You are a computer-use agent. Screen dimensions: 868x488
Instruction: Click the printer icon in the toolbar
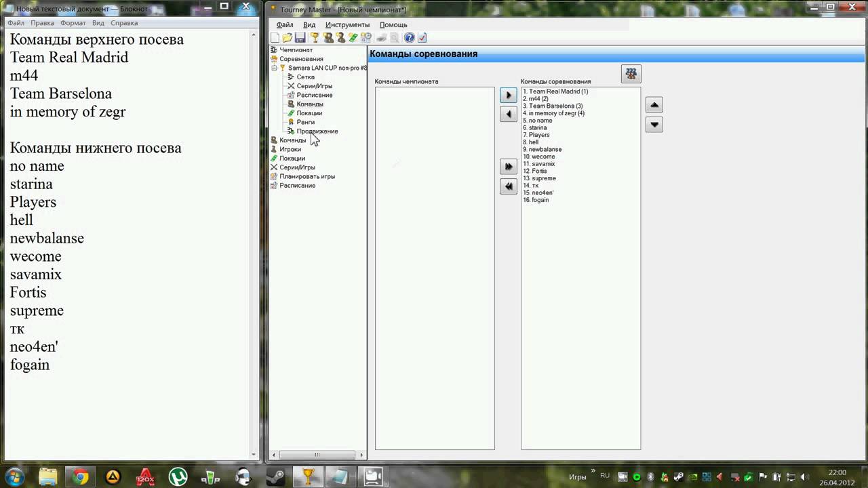coord(381,38)
